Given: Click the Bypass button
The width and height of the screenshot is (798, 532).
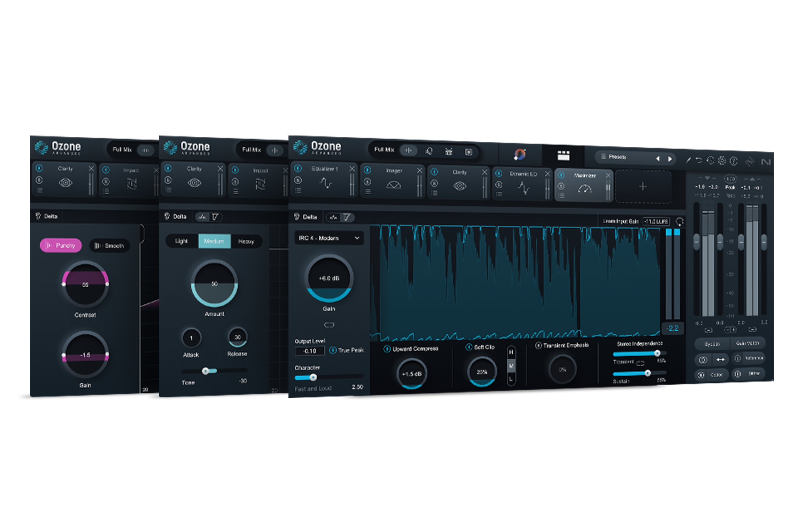Looking at the screenshot, I should (712, 344).
